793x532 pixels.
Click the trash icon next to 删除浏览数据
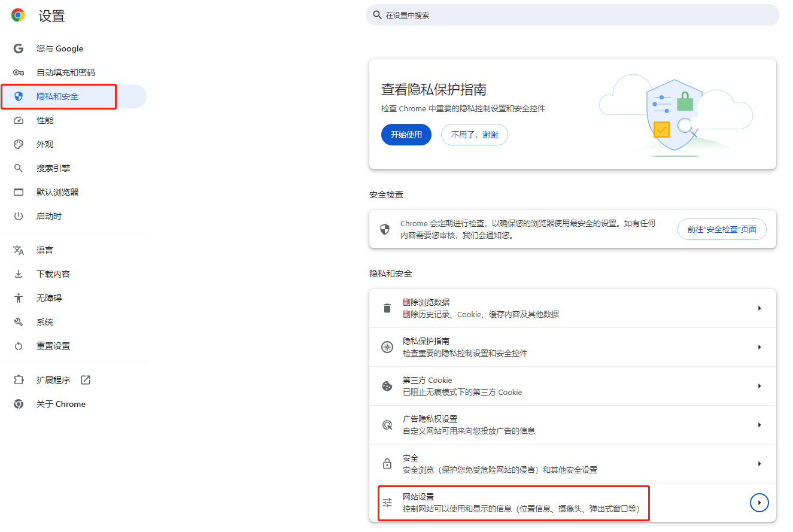tap(387, 308)
